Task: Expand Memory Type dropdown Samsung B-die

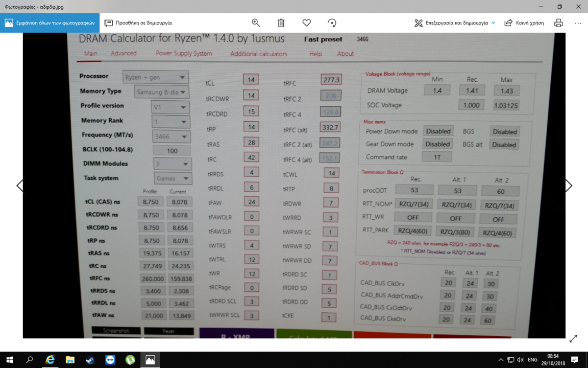Action: (x=162, y=92)
